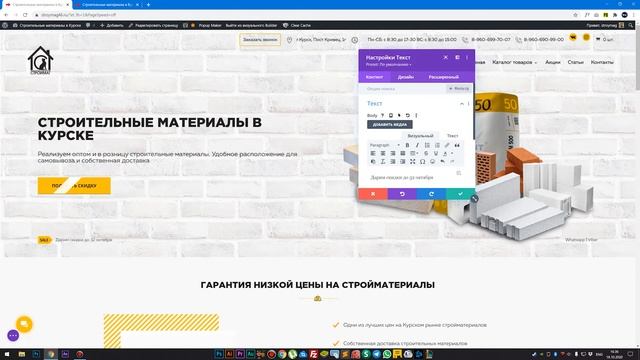The height and width of the screenshot is (360, 640).
Task: Click the undo arrow in editor toolbar
Action: 442,162
